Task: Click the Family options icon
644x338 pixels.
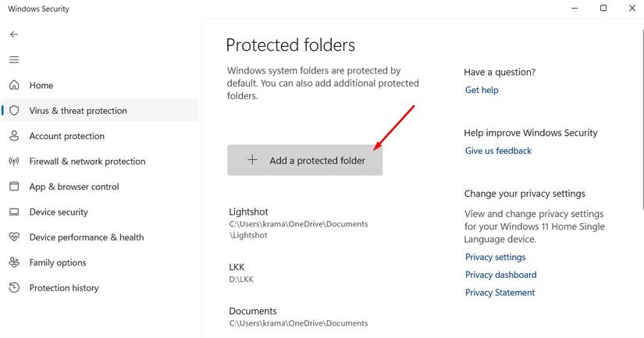Action: click(14, 263)
